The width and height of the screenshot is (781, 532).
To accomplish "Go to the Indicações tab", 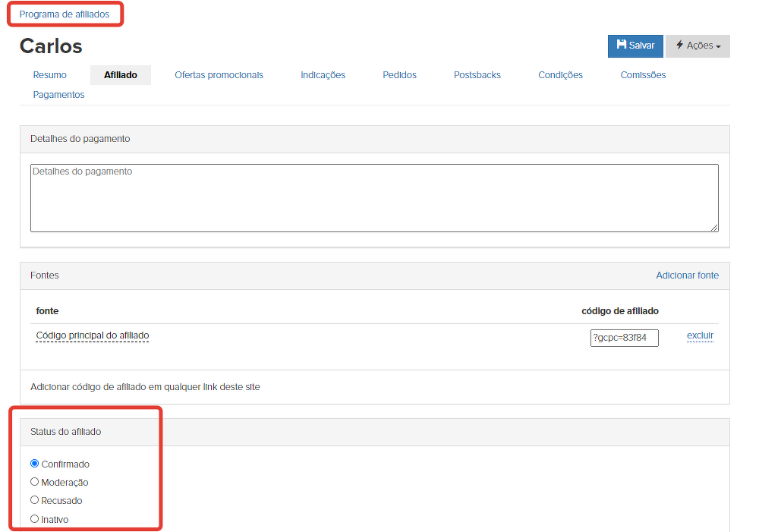I will [323, 75].
